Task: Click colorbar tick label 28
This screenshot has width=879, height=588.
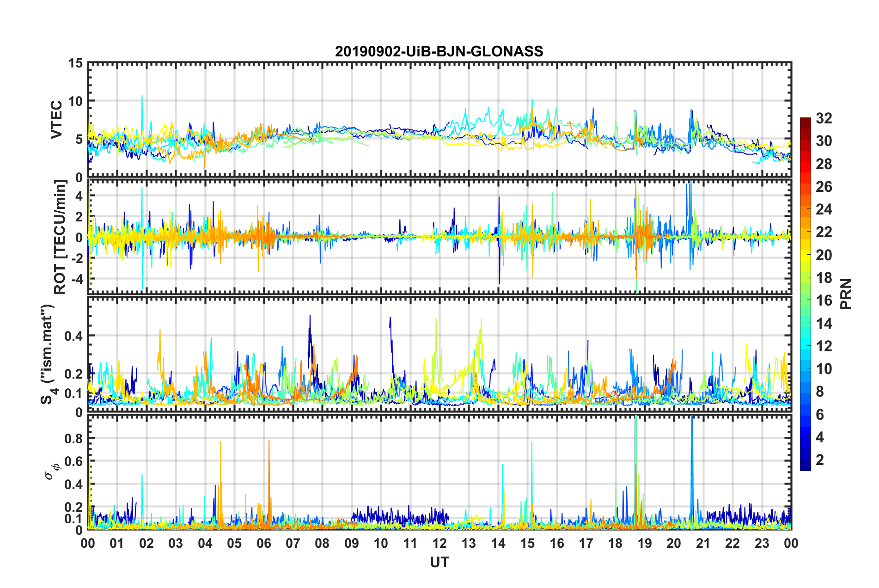Action: [824, 164]
